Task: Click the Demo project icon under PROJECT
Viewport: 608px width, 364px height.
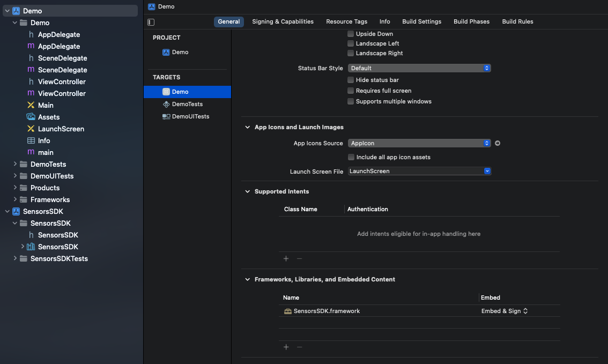Action: pyautogui.click(x=166, y=53)
